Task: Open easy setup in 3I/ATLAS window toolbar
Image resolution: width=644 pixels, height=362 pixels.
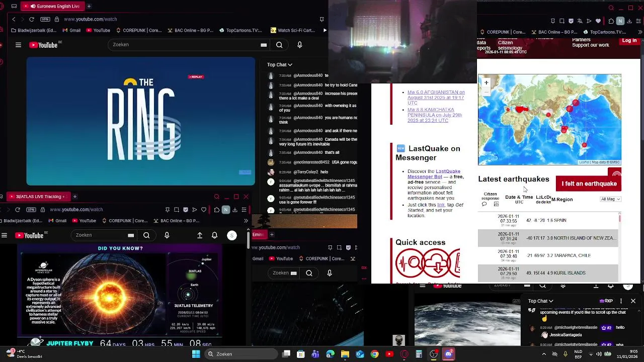Action: tap(244, 210)
